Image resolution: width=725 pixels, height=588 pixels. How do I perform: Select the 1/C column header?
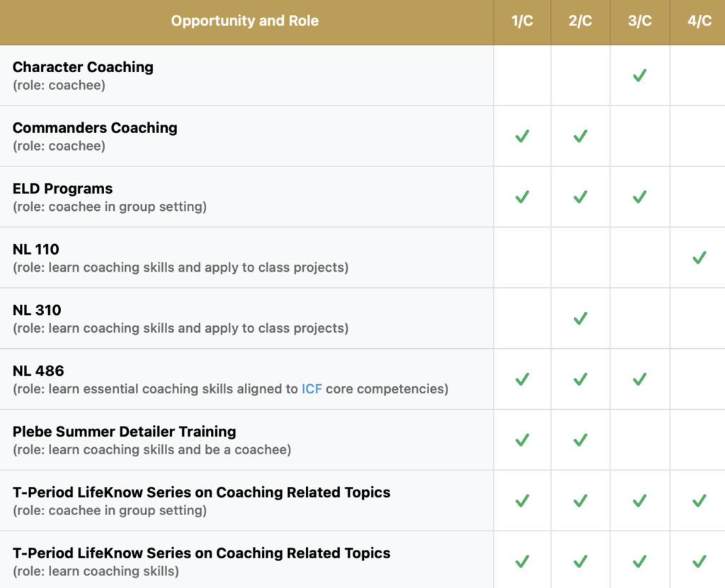[x=522, y=21]
